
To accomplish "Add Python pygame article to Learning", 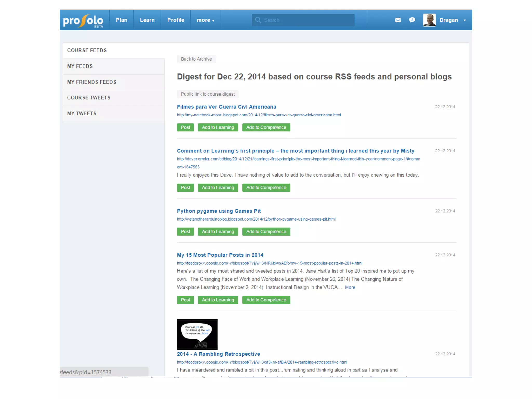I will click(x=218, y=231).
